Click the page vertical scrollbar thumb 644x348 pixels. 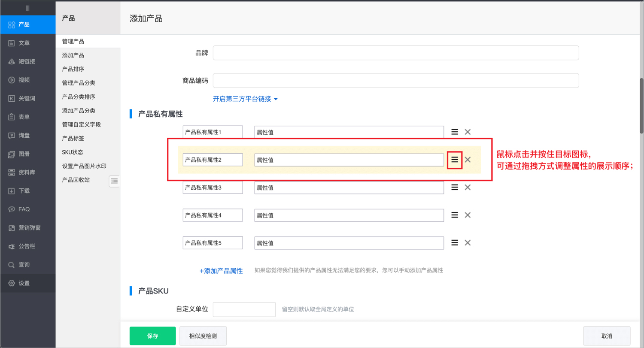coord(641,105)
